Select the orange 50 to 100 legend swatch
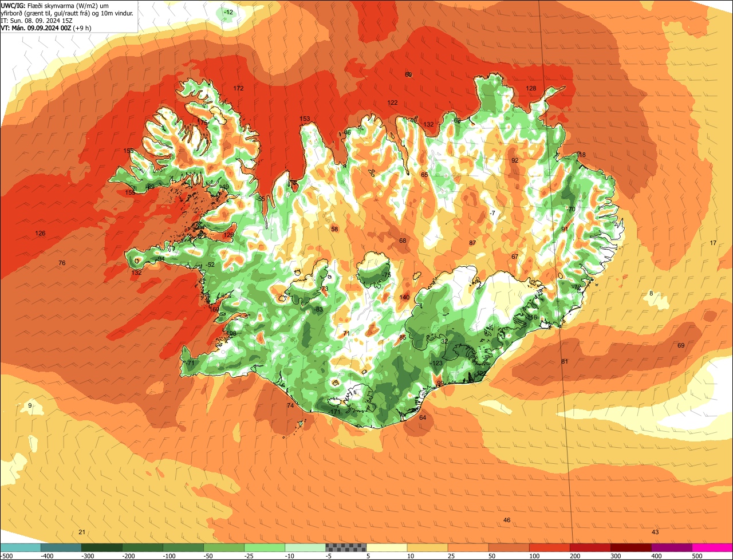The height and width of the screenshot is (560, 733). click(509, 547)
